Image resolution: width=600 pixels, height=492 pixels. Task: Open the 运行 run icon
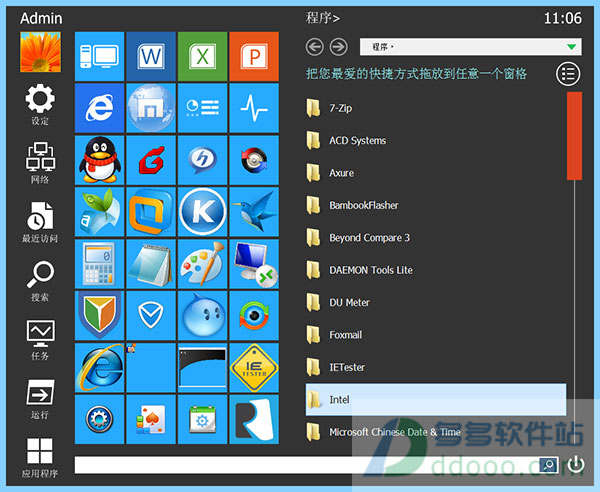pos(40,399)
